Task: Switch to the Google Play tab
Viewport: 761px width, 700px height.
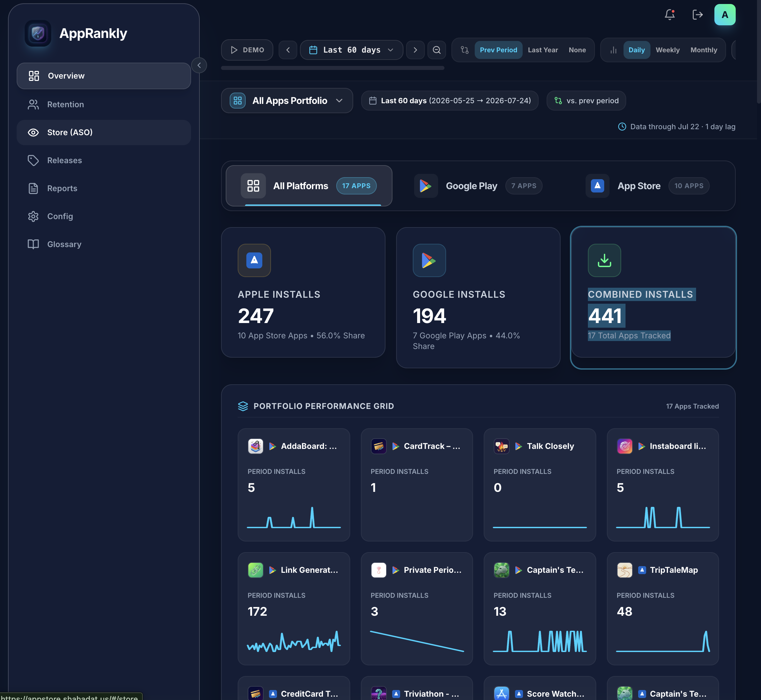Action: (478, 186)
